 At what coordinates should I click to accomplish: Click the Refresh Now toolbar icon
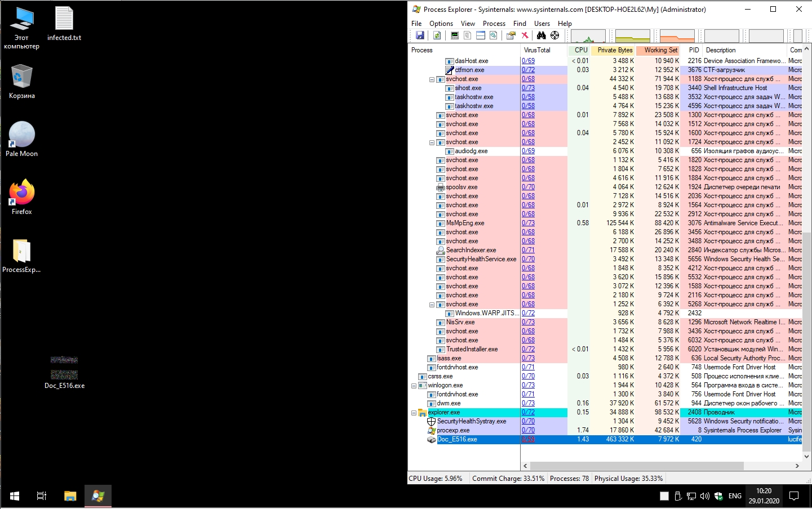tap(437, 35)
